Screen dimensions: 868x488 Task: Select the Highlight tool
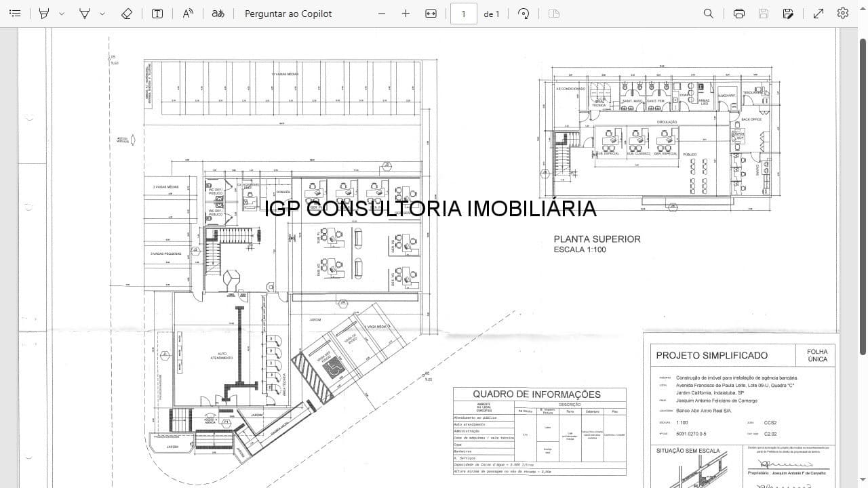tap(44, 14)
